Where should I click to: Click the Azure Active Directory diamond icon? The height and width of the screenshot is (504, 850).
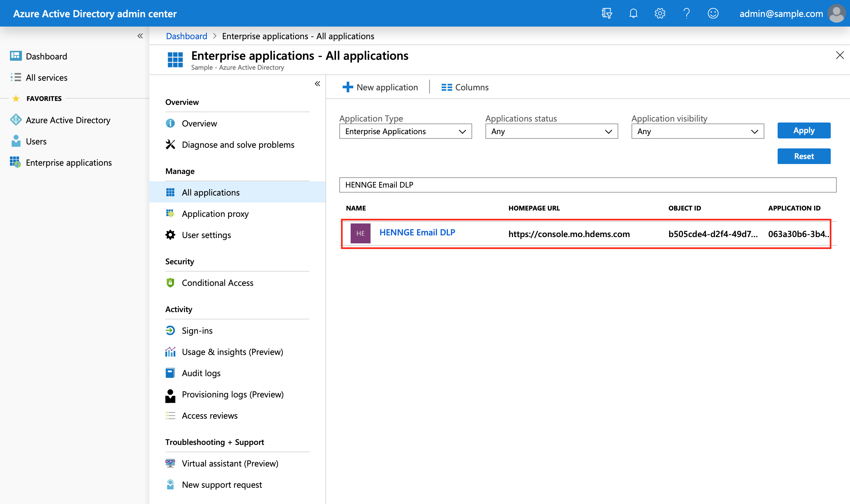pyautogui.click(x=16, y=120)
